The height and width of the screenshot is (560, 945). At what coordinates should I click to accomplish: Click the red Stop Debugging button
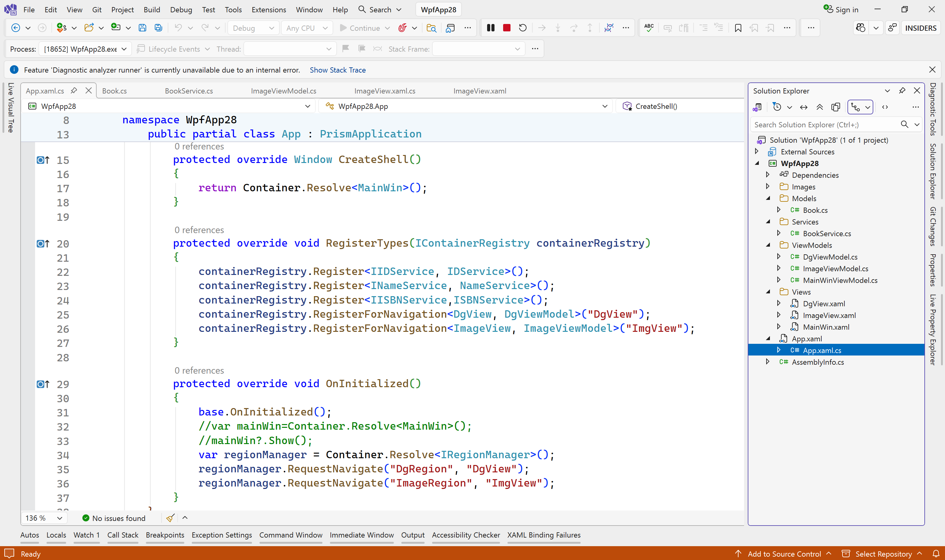coord(507,28)
